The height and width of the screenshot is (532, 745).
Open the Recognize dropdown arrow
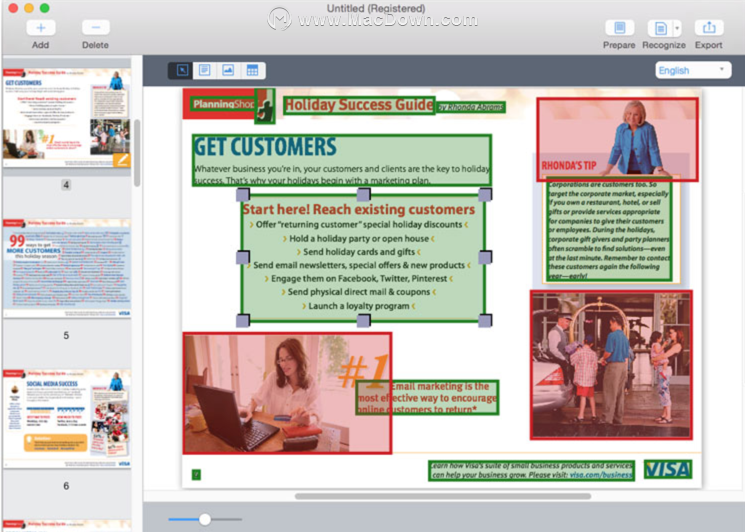(678, 28)
